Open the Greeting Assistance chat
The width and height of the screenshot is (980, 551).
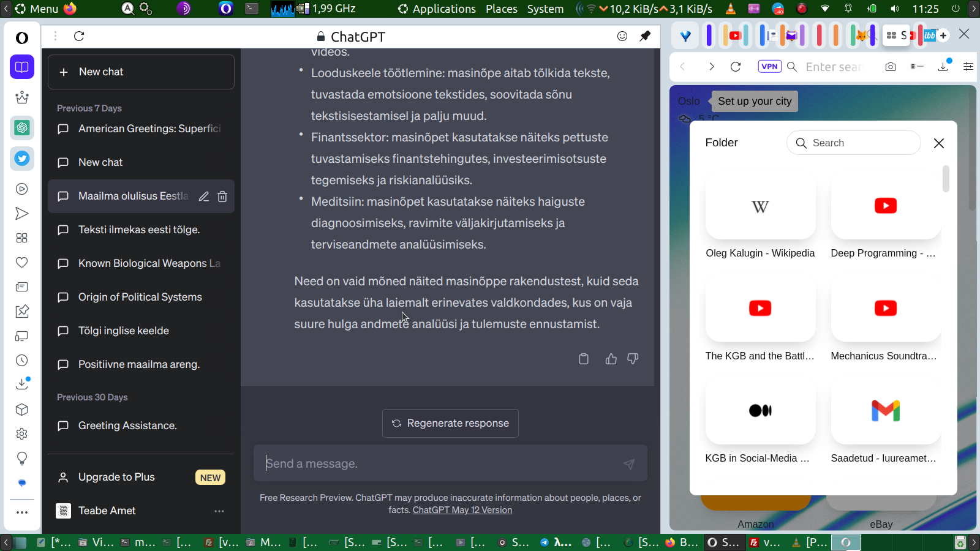pos(141,425)
